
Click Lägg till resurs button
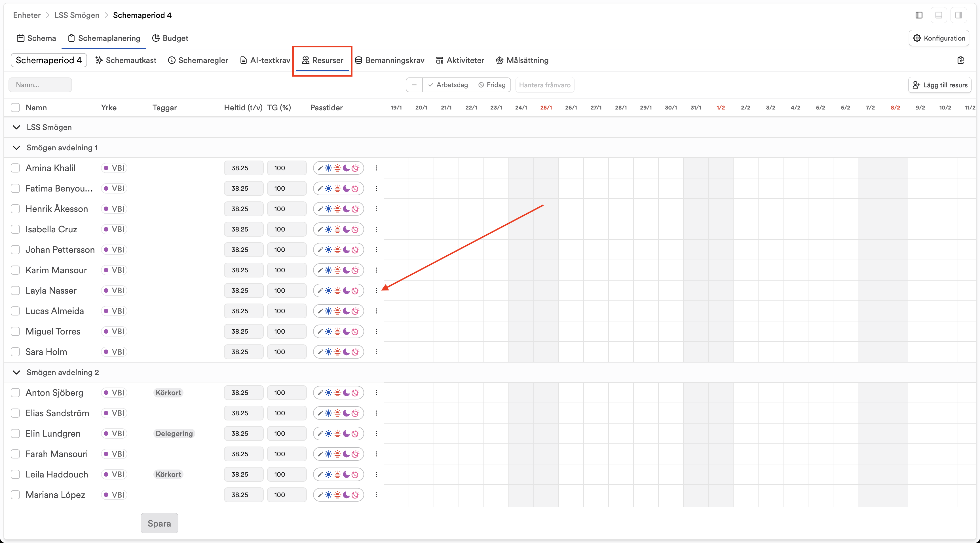pos(940,85)
